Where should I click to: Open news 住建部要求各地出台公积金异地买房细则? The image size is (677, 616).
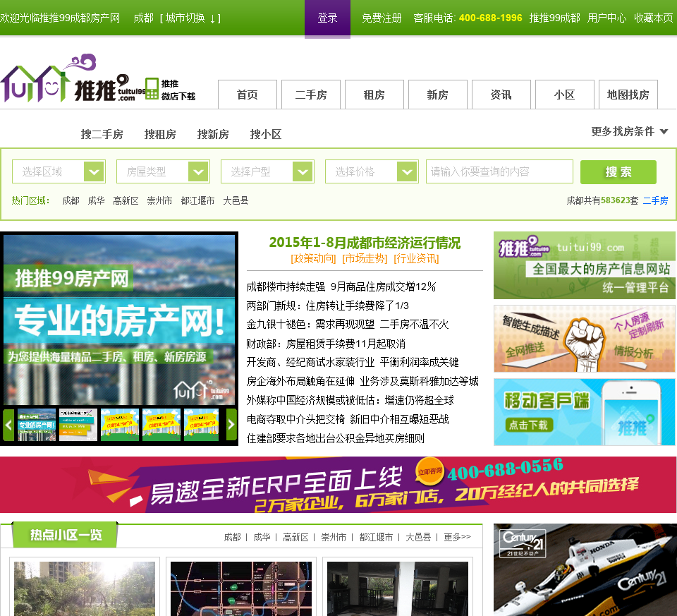pos(336,438)
